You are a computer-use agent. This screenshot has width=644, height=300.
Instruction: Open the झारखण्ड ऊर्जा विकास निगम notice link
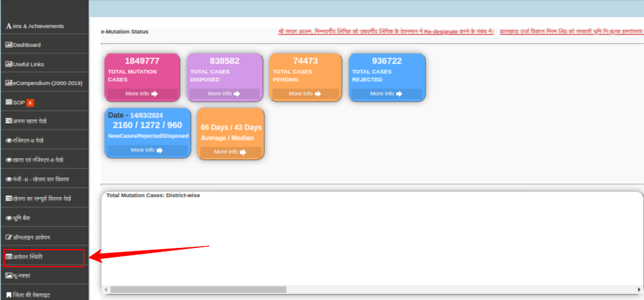pos(572,32)
